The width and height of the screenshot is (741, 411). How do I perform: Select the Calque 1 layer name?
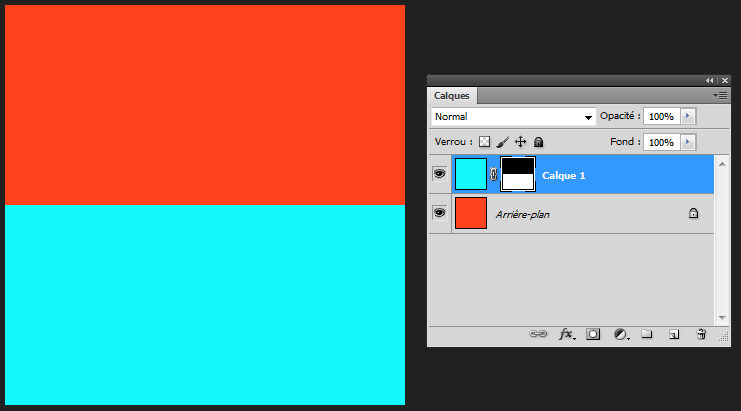click(x=563, y=176)
